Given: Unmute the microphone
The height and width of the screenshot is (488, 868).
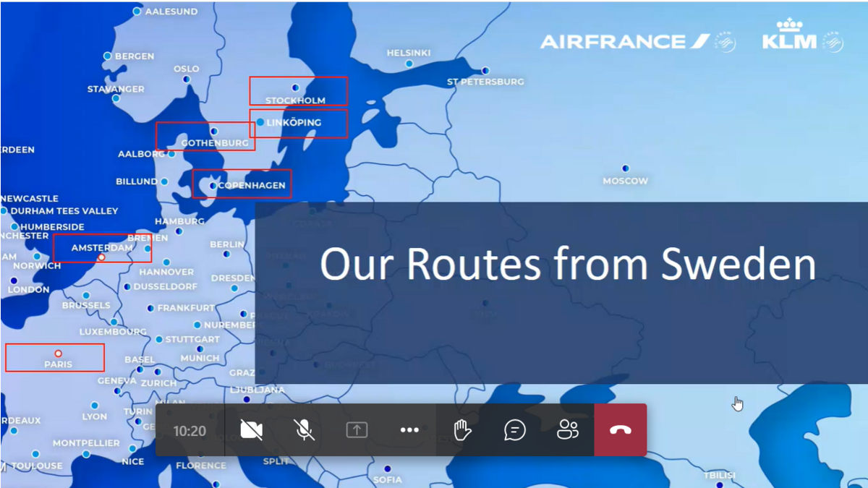Looking at the screenshot, I should pyautogui.click(x=305, y=430).
